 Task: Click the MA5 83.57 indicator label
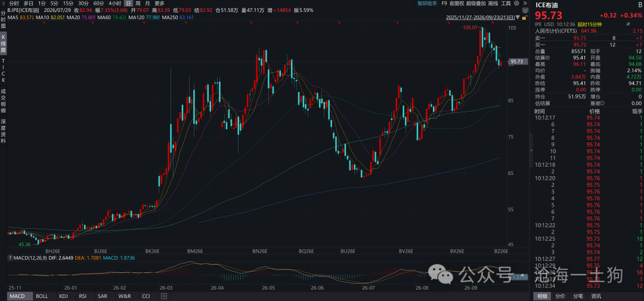coord(20,18)
